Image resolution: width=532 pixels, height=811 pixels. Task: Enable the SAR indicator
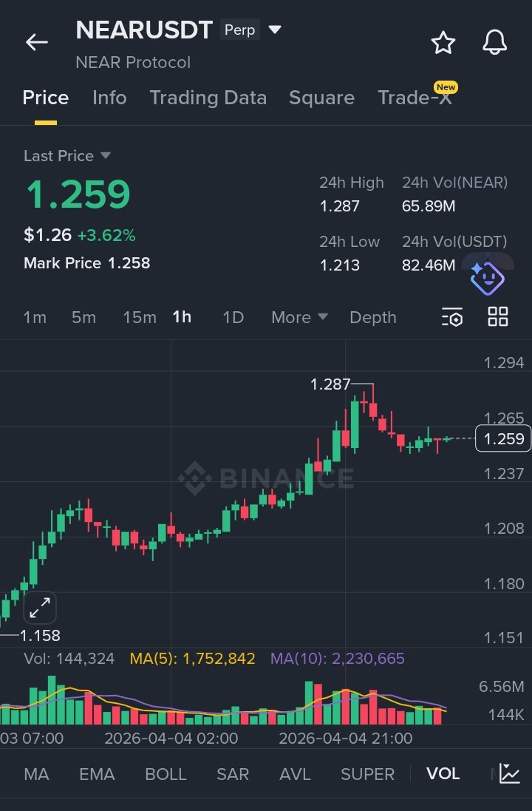point(233,774)
